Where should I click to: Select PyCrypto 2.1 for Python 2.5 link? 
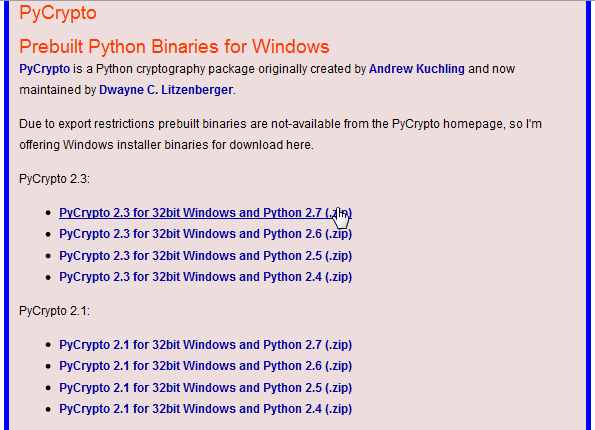(x=205, y=388)
